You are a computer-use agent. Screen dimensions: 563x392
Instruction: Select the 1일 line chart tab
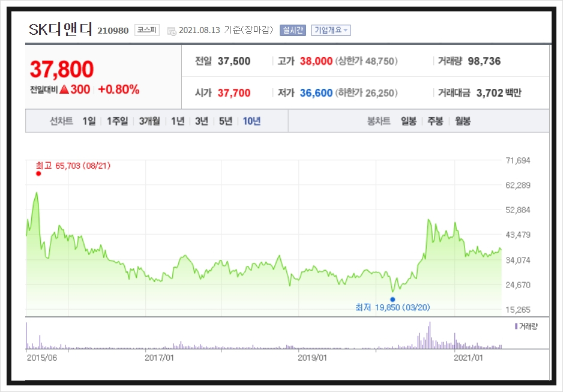pos(89,121)
